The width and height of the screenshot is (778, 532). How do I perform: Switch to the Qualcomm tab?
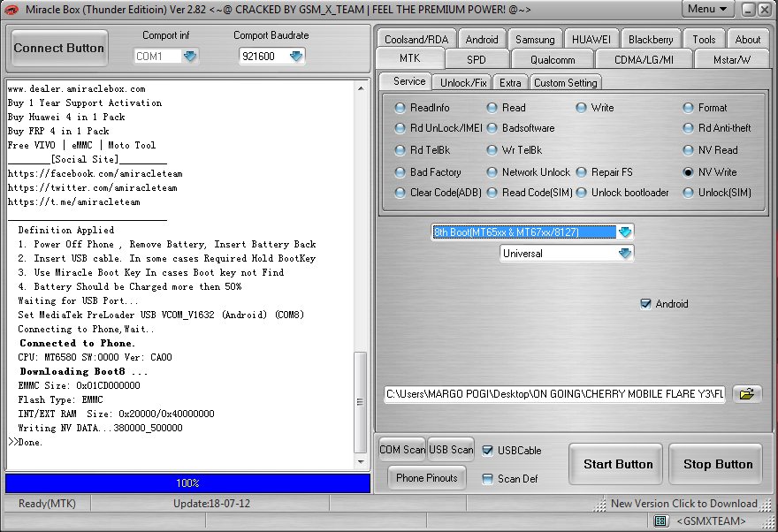(x=553, y=59)
